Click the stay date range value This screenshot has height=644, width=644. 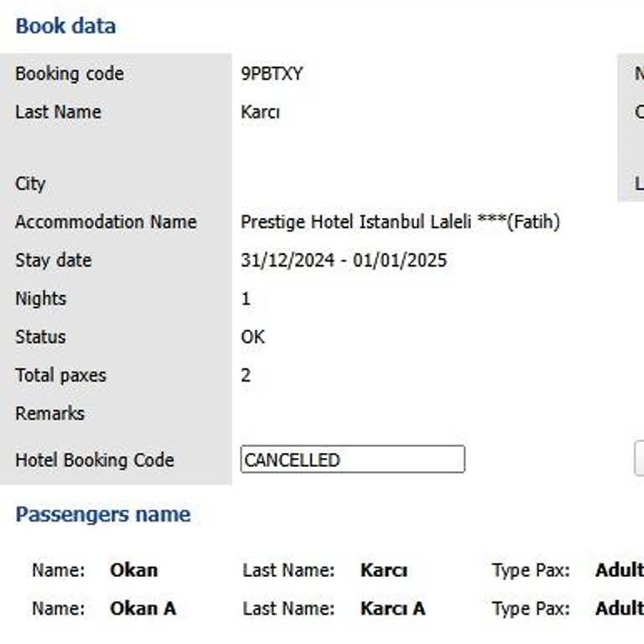coord(344,260)
